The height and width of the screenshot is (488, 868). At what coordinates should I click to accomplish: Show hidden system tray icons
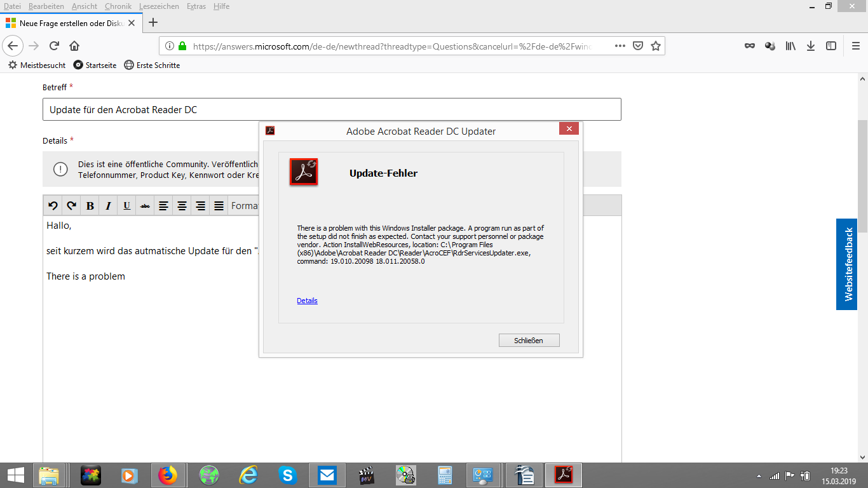(x=759, y=475)
